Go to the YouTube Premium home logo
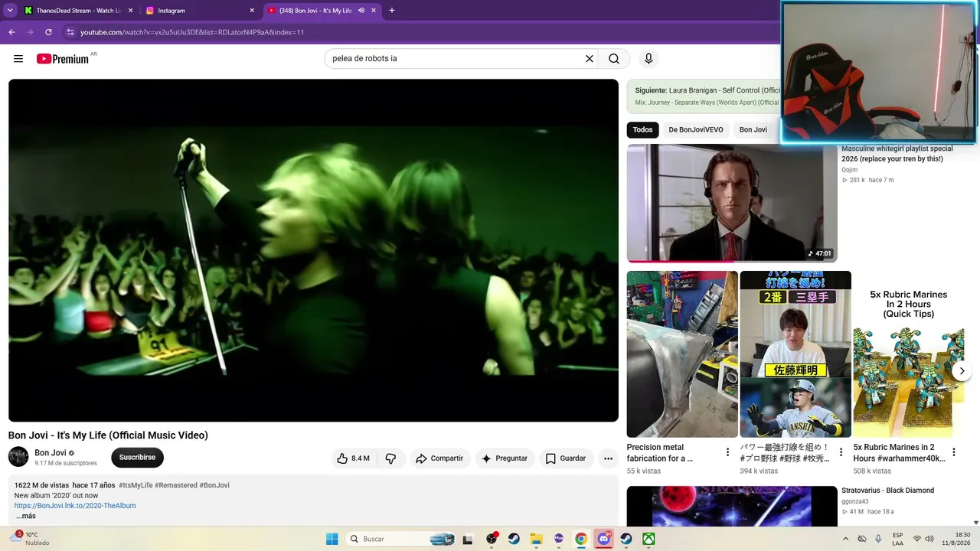980x551 pixels. (x=63, y=59)
